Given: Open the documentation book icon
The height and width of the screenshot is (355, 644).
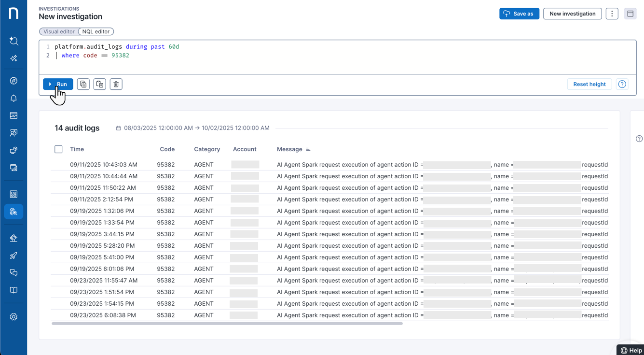Looking at the screenshot, I should [x=14, y=290].
